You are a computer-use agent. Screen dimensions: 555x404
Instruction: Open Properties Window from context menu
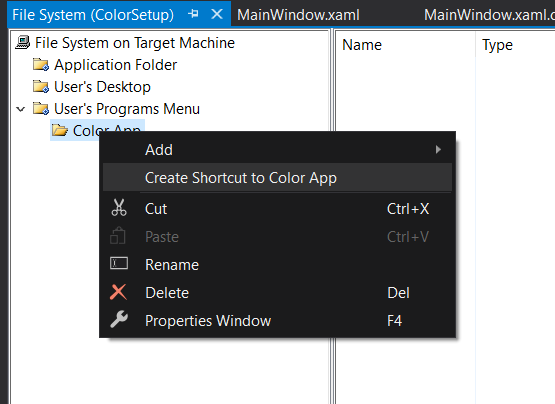tap(277, 320)
